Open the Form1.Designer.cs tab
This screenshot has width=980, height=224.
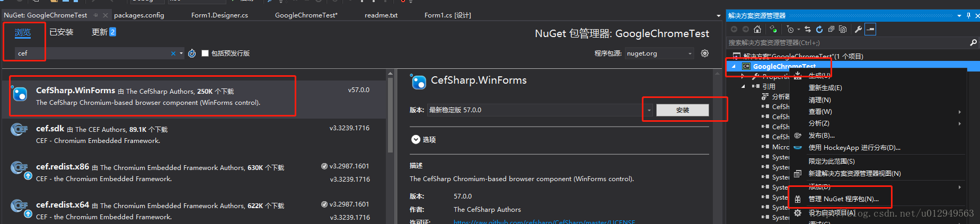pos(219,15)
